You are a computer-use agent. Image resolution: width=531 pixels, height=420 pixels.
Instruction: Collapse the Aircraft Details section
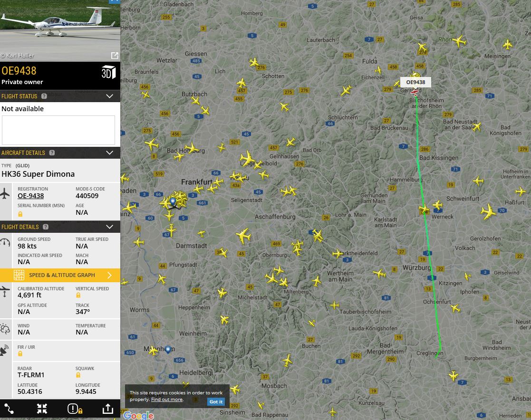[x=109, y=153]
